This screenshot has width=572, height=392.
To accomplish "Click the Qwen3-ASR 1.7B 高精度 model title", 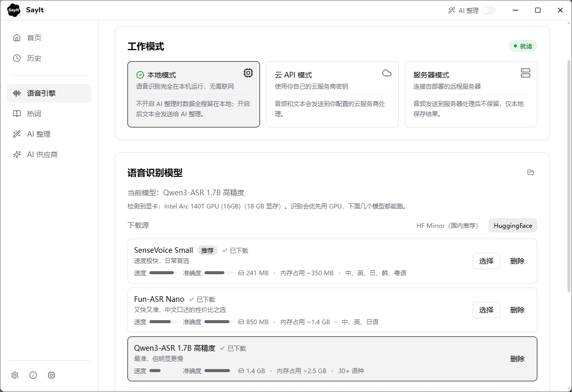I will [174, 348].
